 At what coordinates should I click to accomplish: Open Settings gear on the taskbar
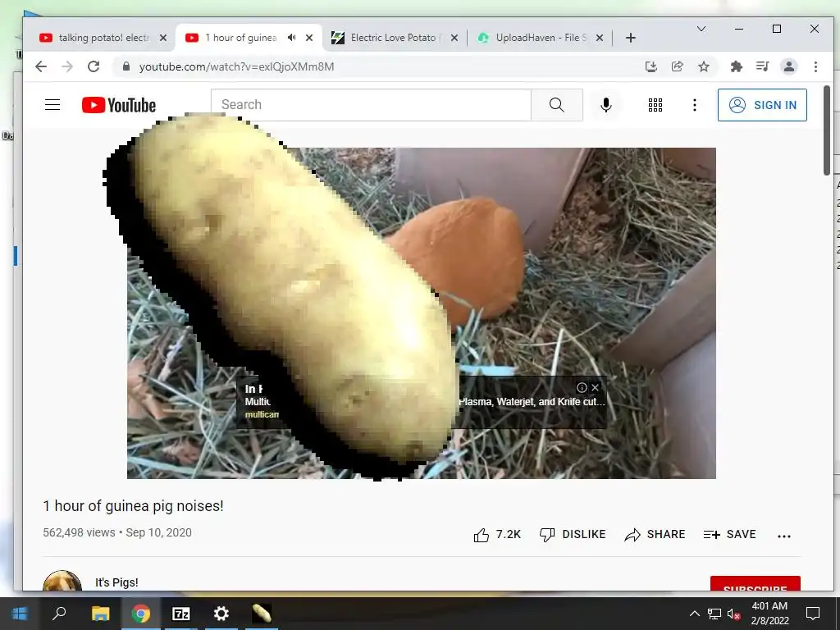[x=221, y=614]
